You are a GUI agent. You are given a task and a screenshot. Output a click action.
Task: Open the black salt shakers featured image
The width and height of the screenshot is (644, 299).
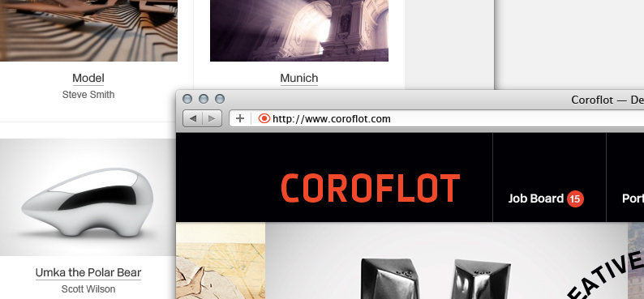tap(446, 260)
